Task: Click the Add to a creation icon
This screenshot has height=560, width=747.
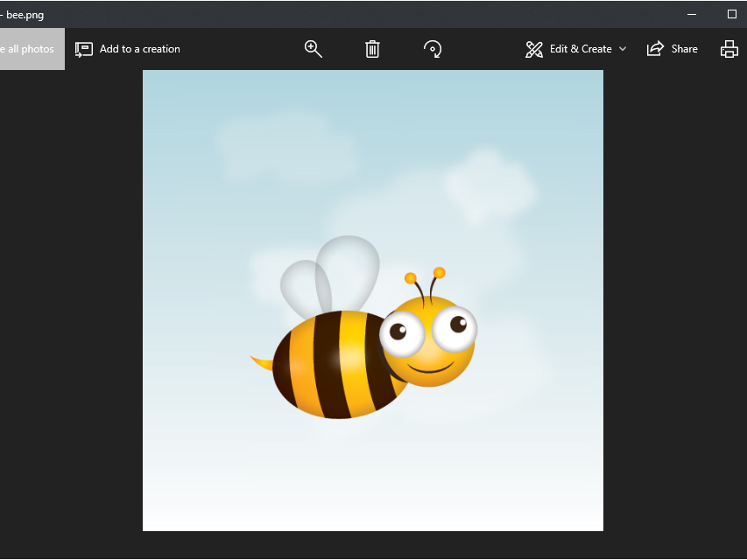Action: point(84,49)
